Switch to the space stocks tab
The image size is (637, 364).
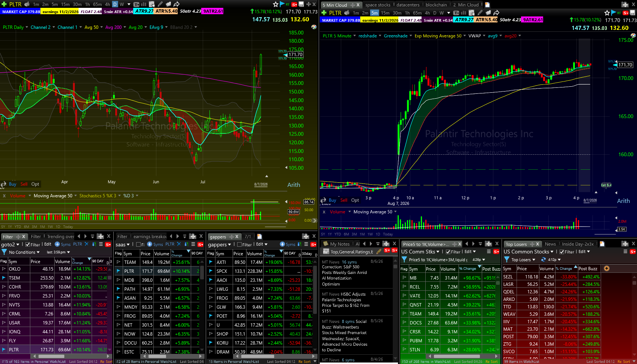click(378, 5)
